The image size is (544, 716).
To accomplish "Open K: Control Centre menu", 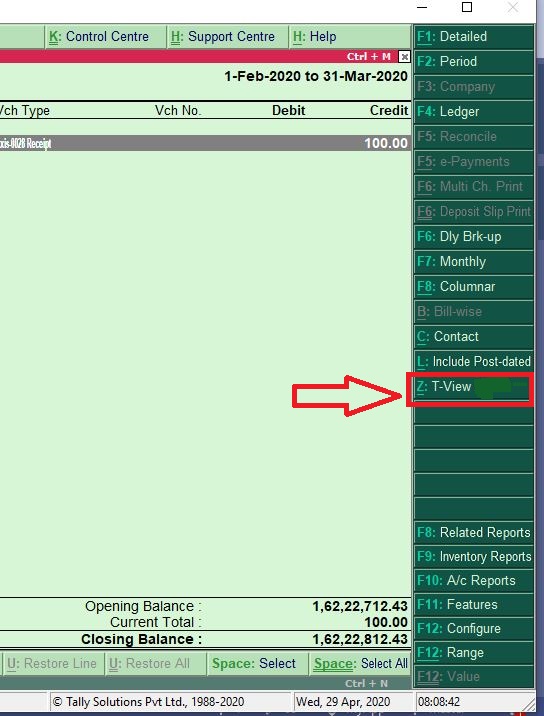I will coord(106,37).
